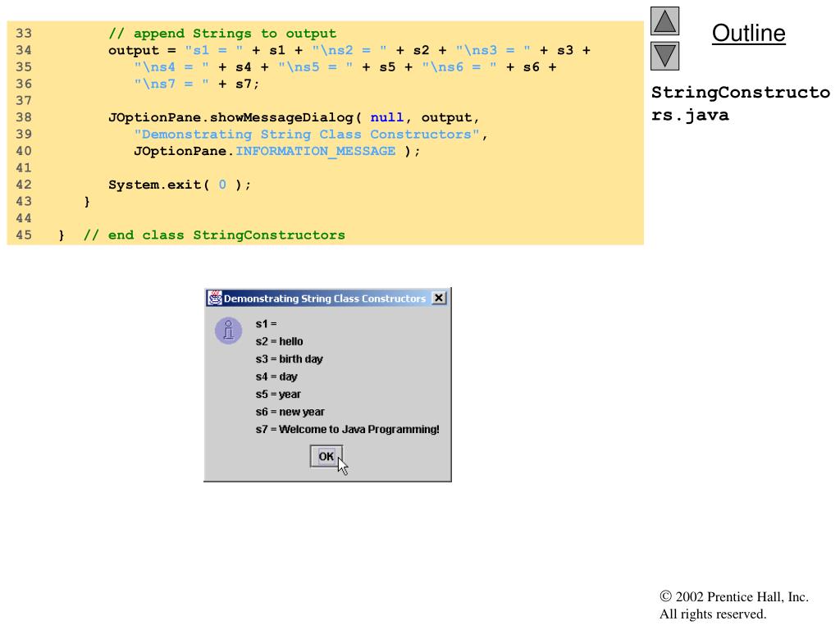Click the 'null' keyword on line 38
The height and width of the screenshot is (630, 840).
(387, 117)
